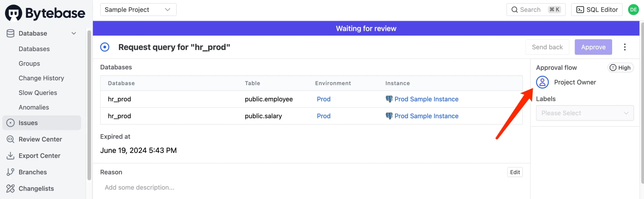
Task: Open Change History page
Action: [41, 78]
